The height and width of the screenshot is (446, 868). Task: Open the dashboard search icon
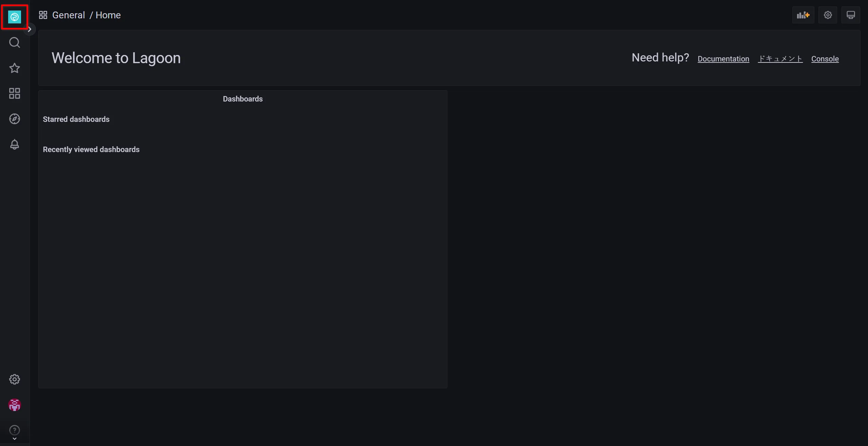point(15,42)
